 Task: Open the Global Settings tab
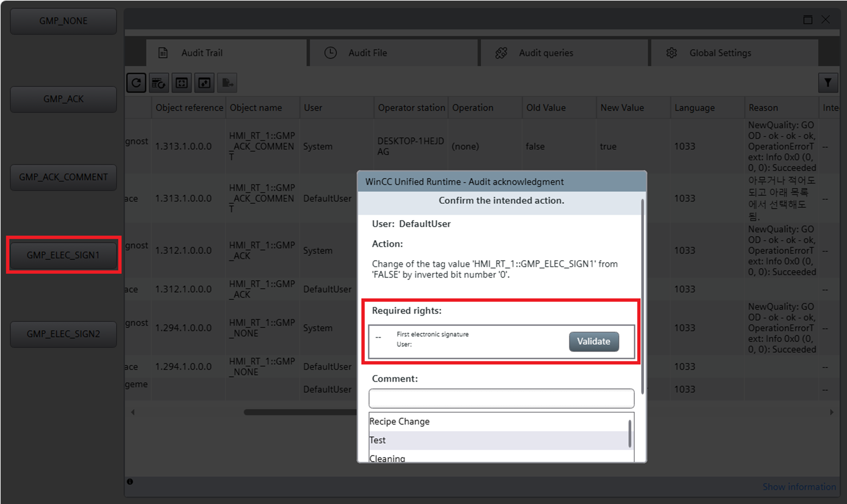point(735,53)
